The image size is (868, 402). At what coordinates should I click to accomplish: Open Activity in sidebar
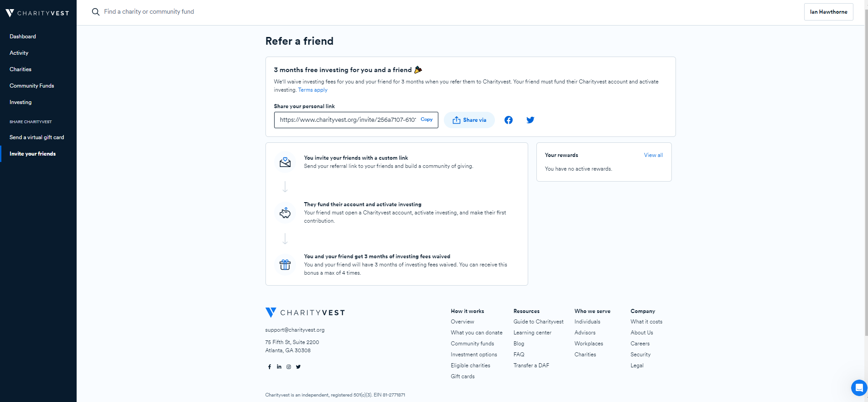point(19,53)
